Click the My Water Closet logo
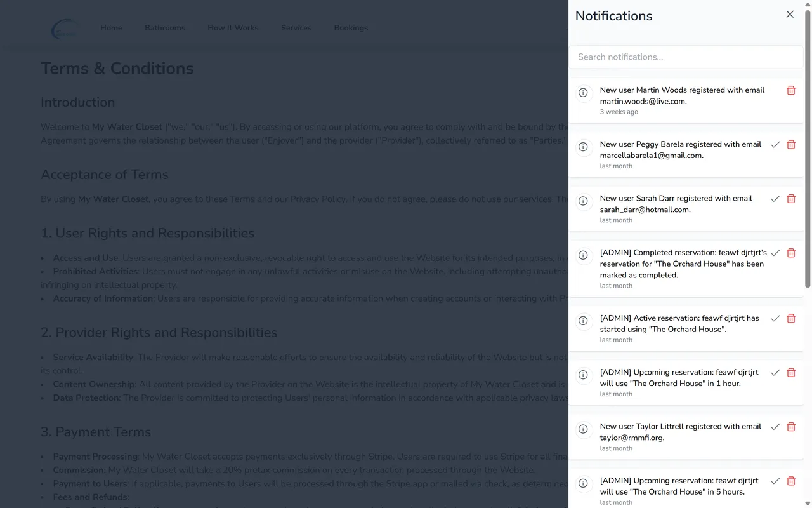Viewport: 812px width, 508px height. point(65,28)
